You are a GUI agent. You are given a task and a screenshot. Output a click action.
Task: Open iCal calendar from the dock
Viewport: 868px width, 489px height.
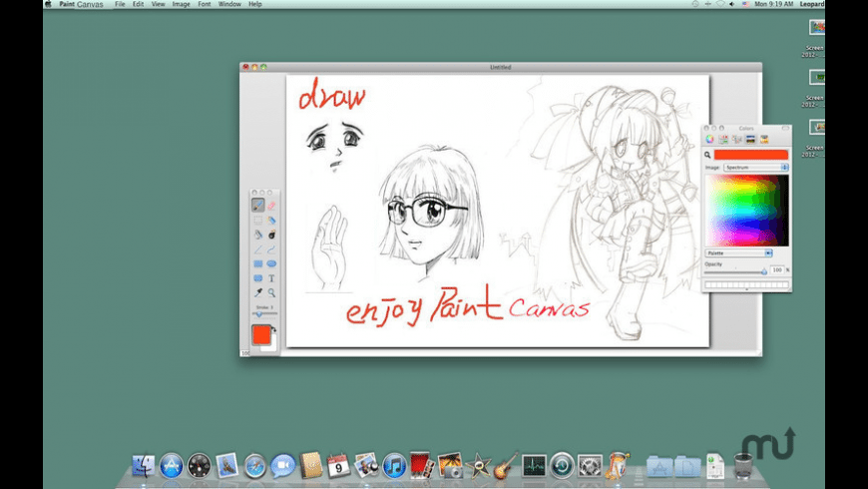pos(339,466)
